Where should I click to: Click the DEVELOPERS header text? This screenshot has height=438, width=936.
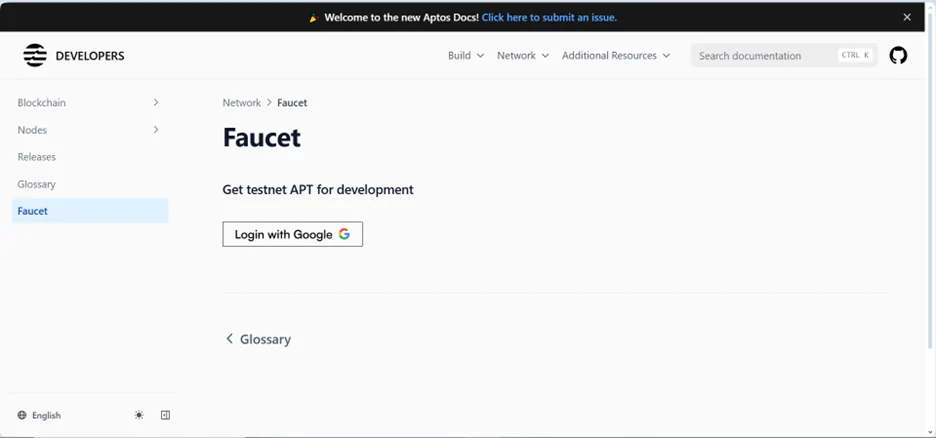coord(90,56)
